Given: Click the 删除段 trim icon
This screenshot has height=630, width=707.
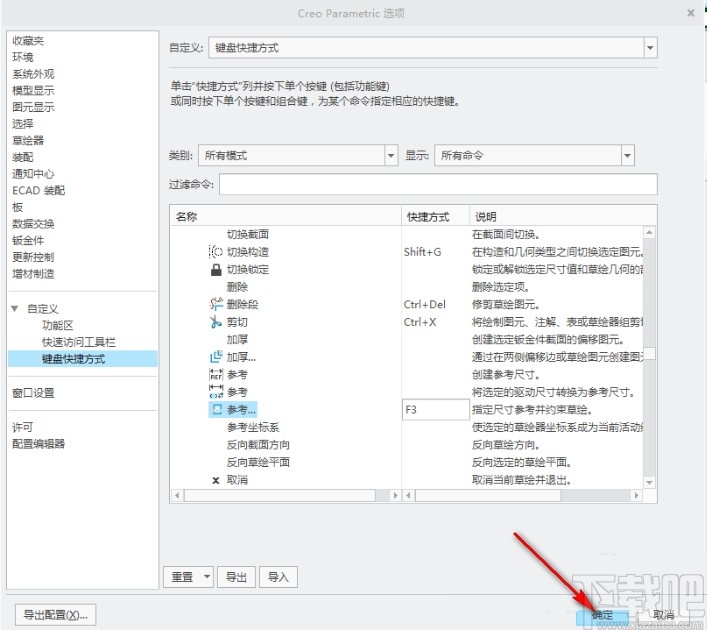Looking at the screenshot, I should 216,304.
